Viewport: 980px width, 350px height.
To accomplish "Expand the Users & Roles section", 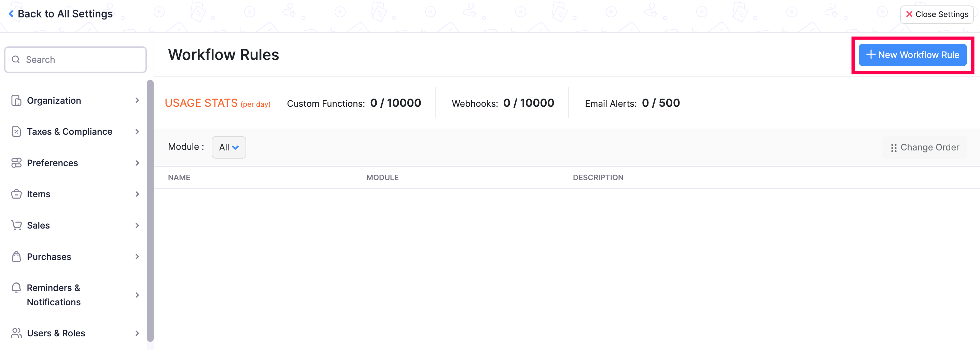I will 137,333.
